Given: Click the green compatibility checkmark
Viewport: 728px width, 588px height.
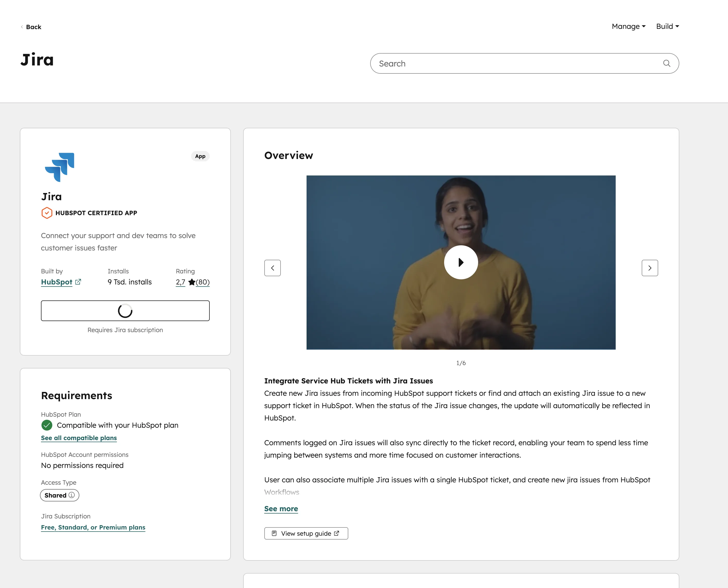Looking at the screenshot, I should (47, 425).
